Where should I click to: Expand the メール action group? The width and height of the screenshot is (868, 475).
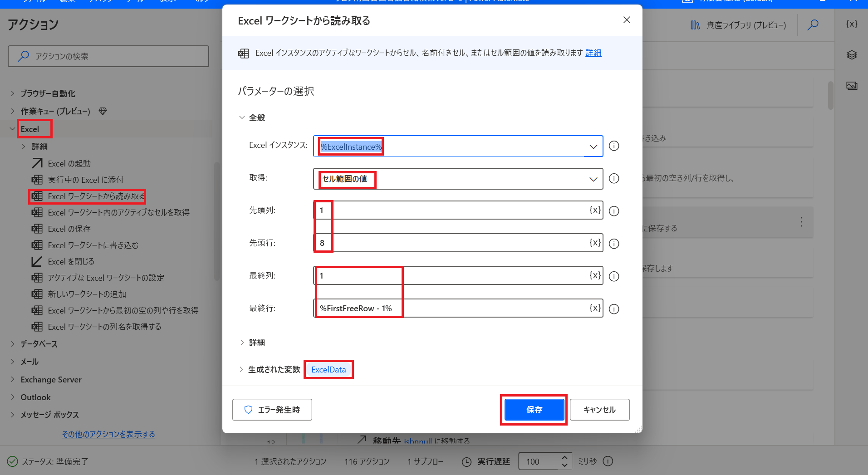pyautogui.click(x=13, y=362)
